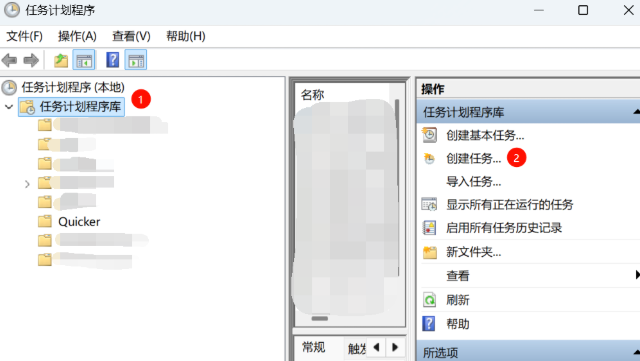Click 创建基本任务... action
Viewport: 640px width, 361px height.
[x=485, y=135]
